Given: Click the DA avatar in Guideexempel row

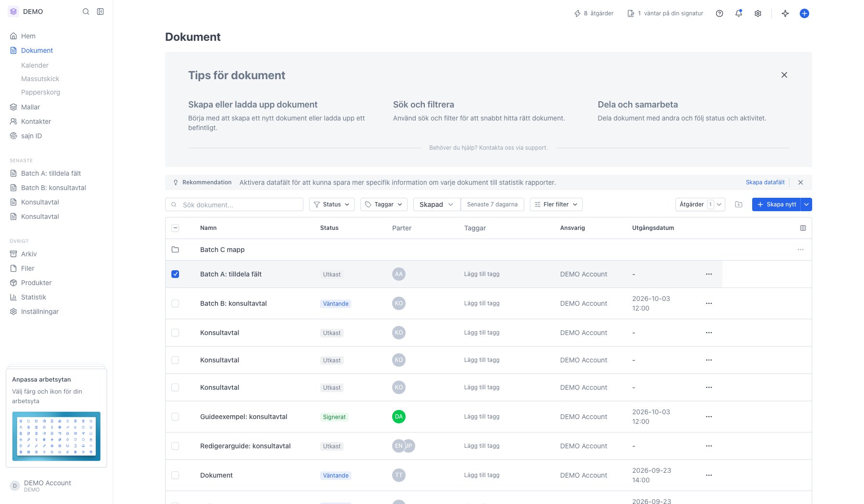Looking at the screenshot, I should point(399,417).
